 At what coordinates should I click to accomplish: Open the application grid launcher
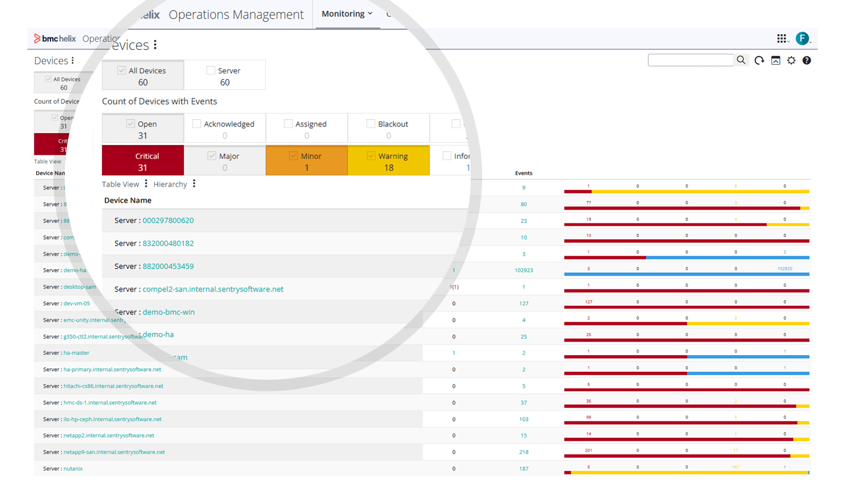click(782, 38)
